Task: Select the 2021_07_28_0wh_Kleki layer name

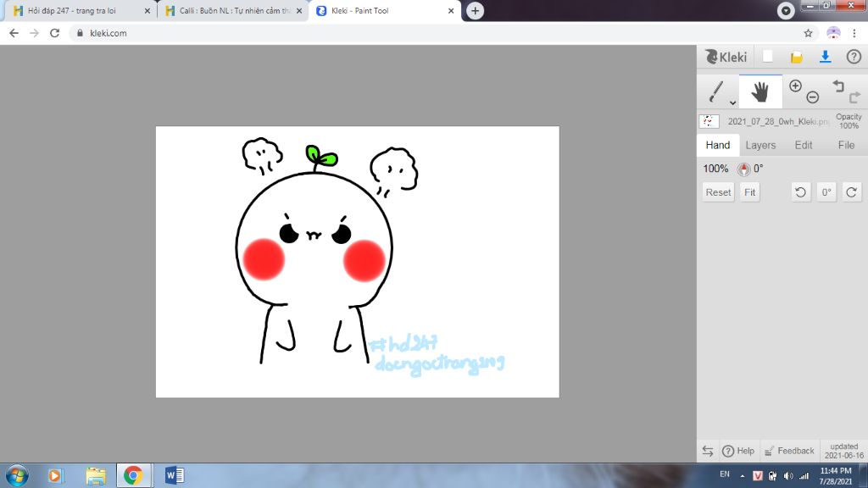Action: (x=777, y=121)
